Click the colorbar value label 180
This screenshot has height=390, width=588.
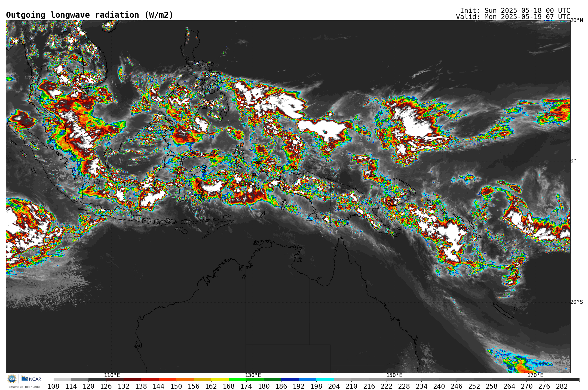click(264, 386)
